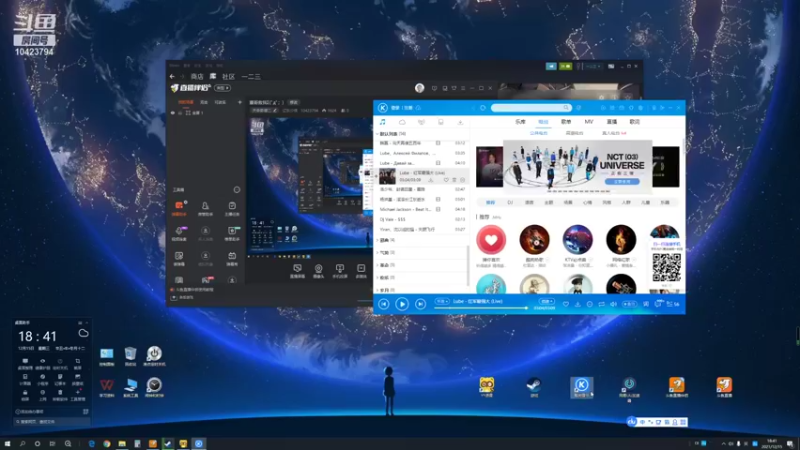Open the WPS desktop shortcut
Image resolution: width=800 pixels, height=450 pixels.
click(107, 387)
